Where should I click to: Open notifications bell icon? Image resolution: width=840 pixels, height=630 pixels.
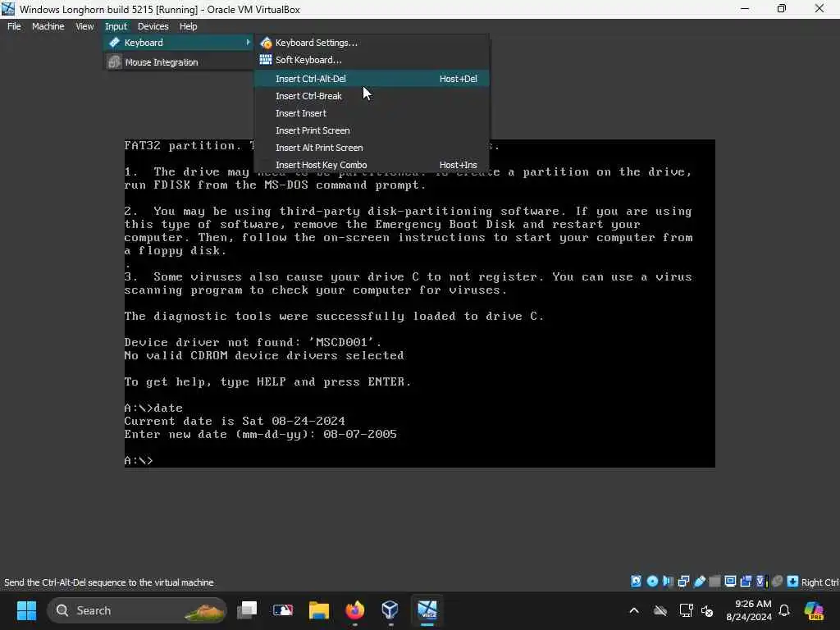point(784,610)
